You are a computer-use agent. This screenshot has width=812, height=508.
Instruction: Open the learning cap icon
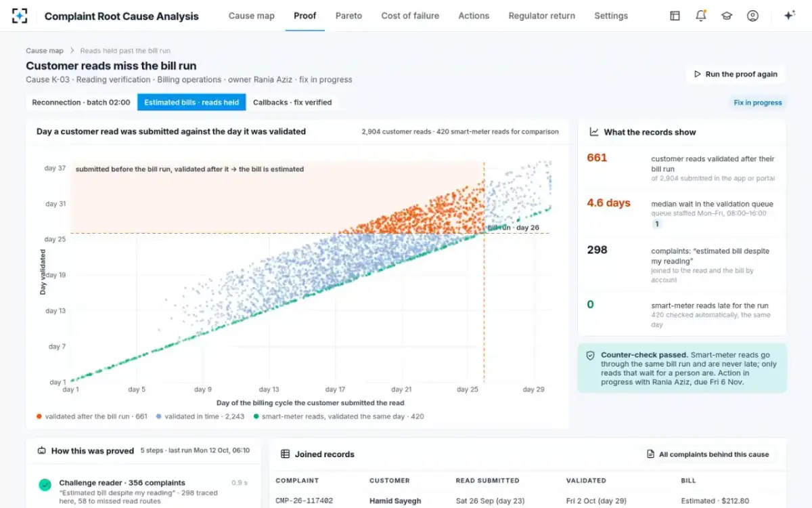(x=727, y=16)
